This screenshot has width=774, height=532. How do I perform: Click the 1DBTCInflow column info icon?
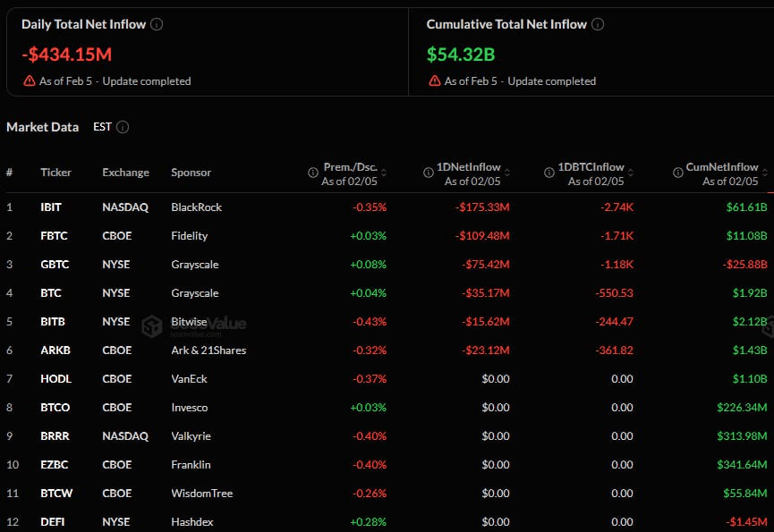(549, 172)
